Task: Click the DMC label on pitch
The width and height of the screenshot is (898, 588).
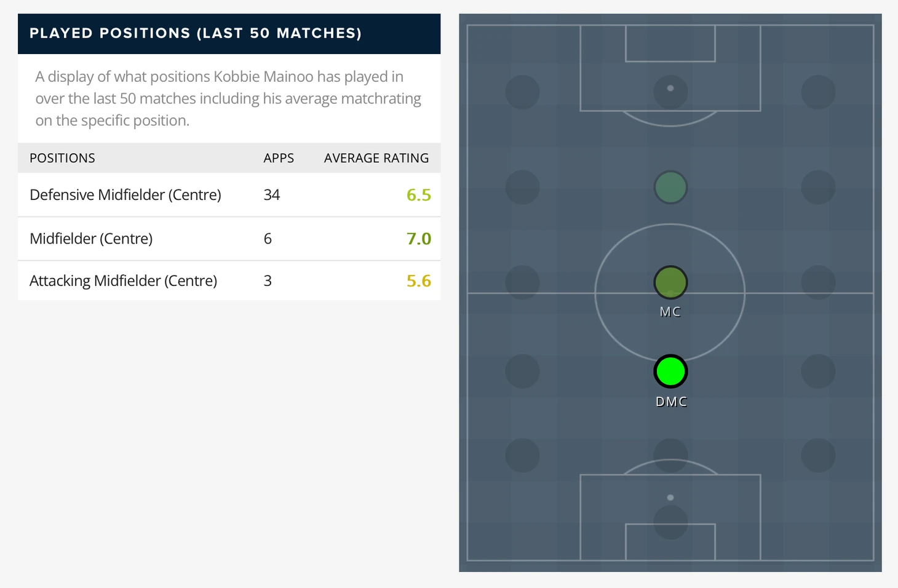Action: pos(671,402)
